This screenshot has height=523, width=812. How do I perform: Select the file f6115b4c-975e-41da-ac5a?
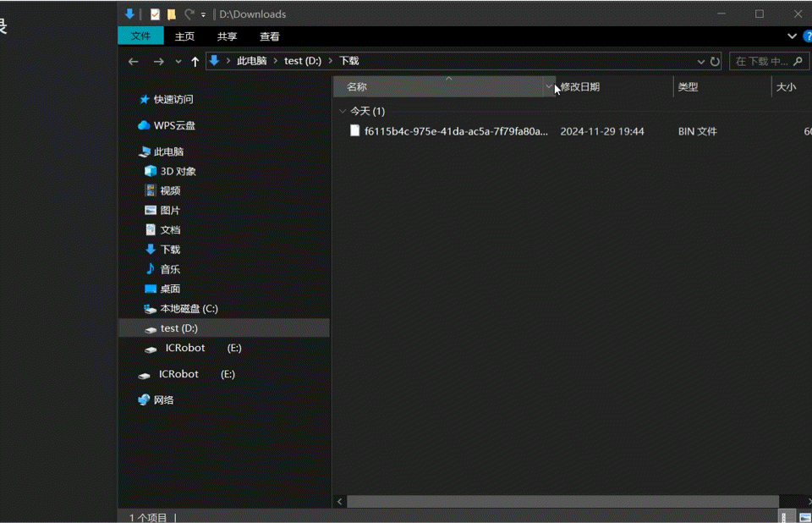456,131
